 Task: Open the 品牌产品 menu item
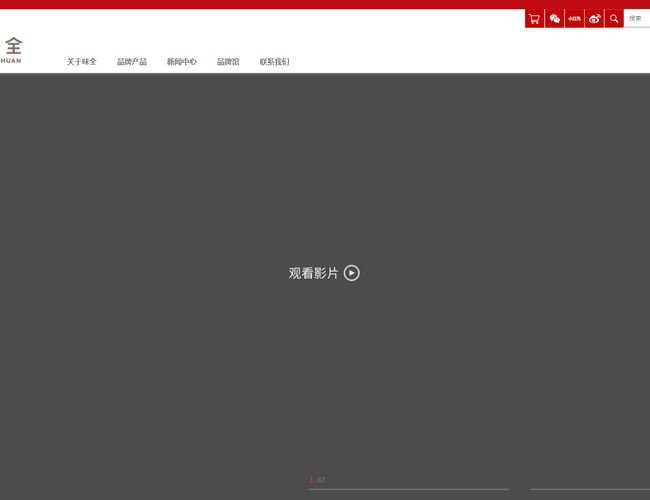coord(132,62)
